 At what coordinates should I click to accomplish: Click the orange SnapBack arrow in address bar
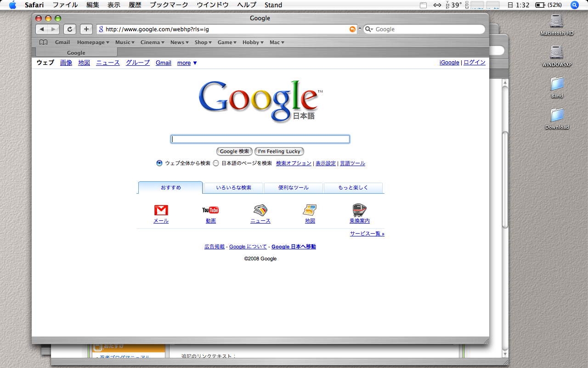click(352, 29)
